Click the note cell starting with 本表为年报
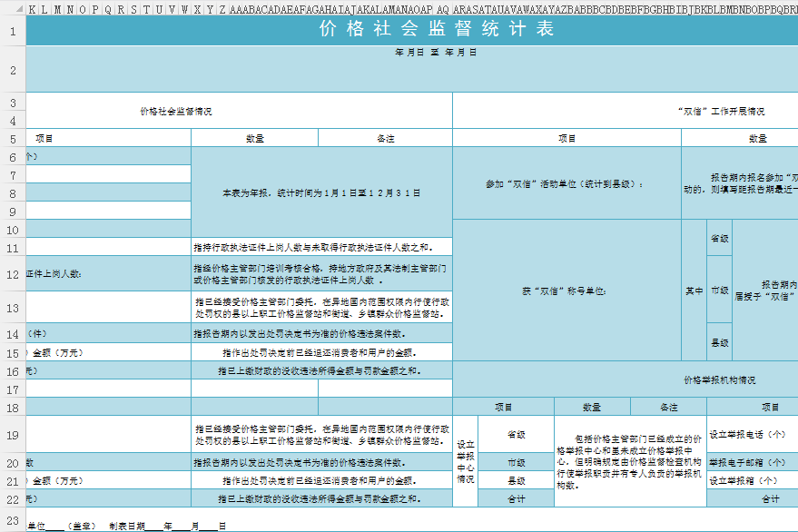The height and width of the screenshot is (532, 798). [321, 192]
